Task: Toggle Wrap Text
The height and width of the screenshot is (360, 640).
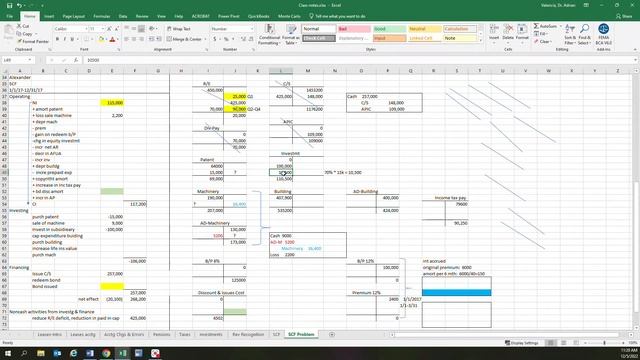Action: click(178, 29)
